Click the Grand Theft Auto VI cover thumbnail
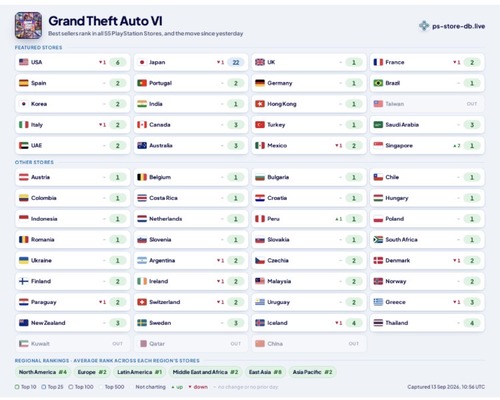Image resolution: width=500 pixels, height=400 pixels. (x=28, y=25)
